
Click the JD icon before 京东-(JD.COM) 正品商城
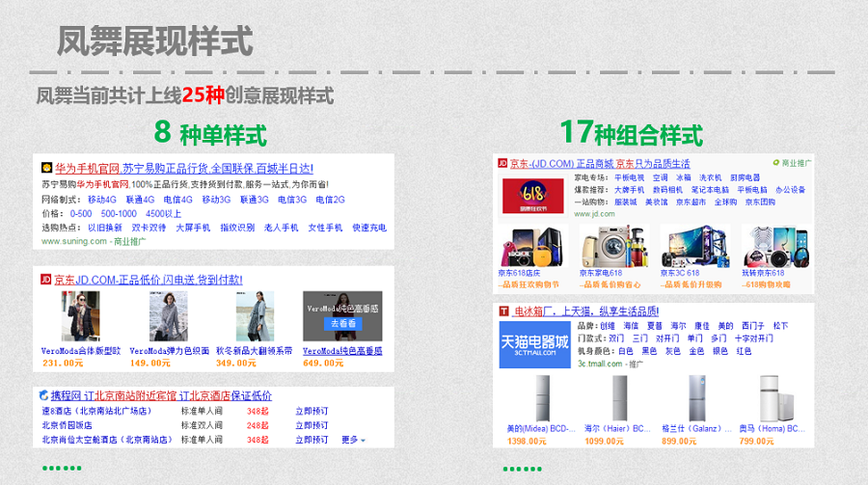click(502, 164)
